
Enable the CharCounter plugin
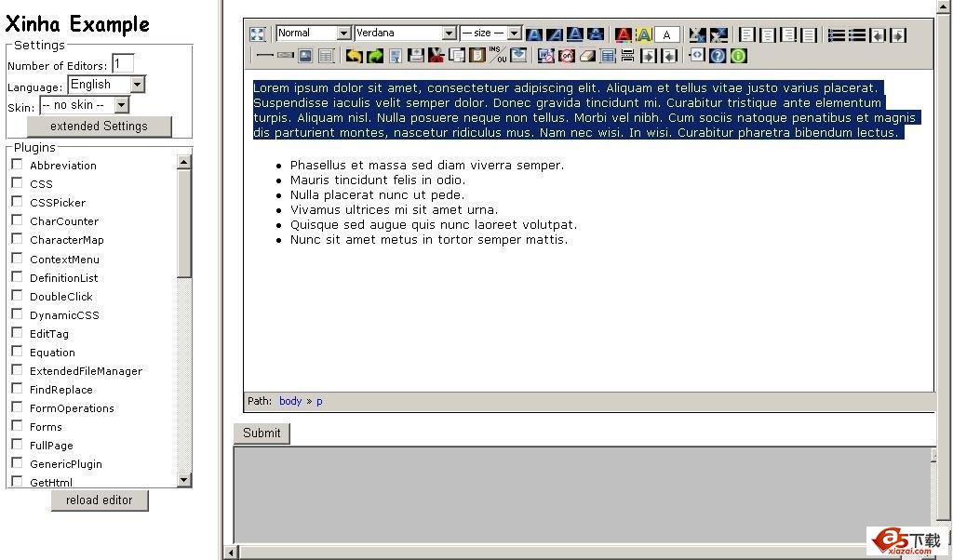17,220
